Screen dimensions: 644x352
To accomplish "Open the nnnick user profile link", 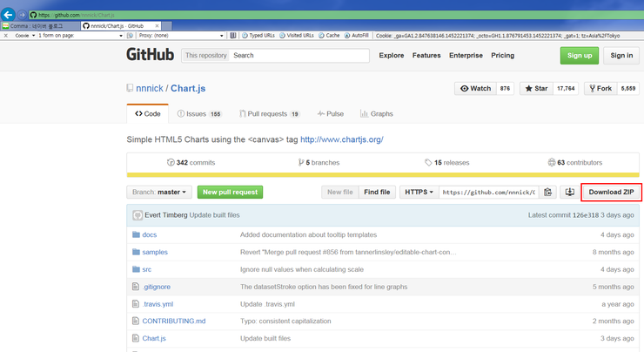I will pos(150,88).
